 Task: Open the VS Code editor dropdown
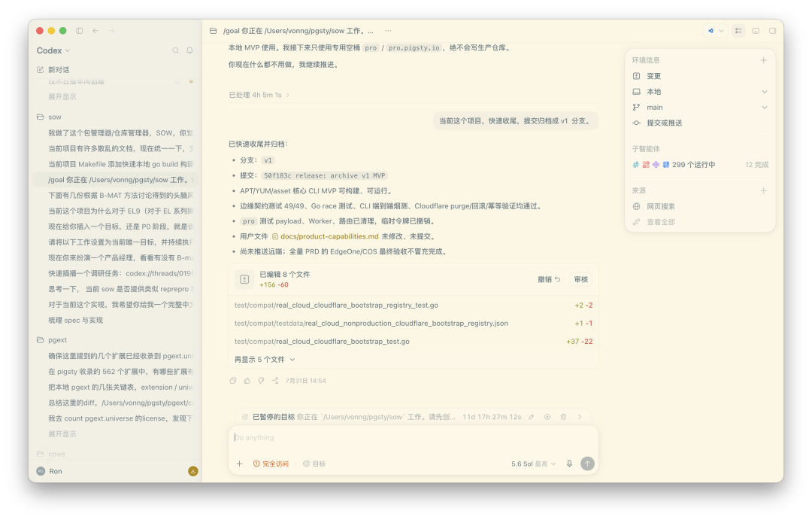coord(716,31)
